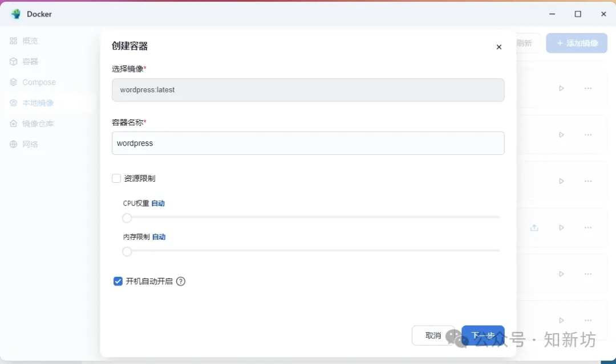Open more options for third image row

coord(588,181)
